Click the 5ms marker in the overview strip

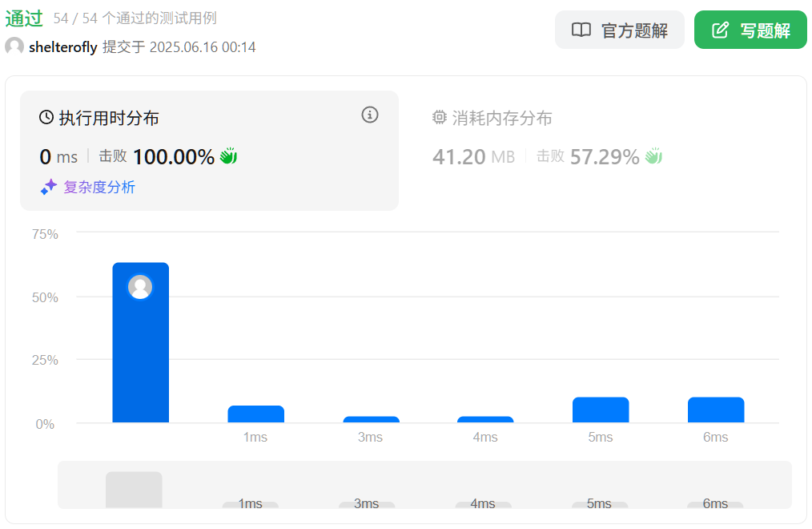(600, 504)
